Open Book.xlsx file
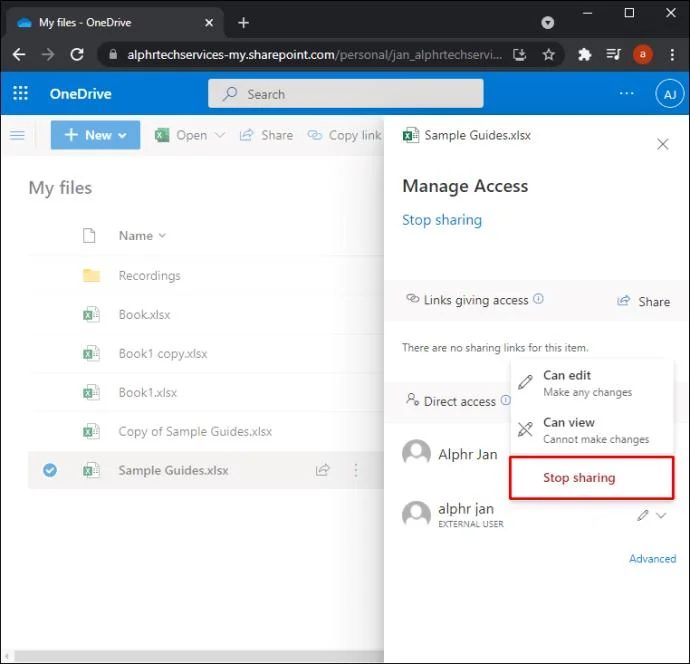 pos(144,315)
